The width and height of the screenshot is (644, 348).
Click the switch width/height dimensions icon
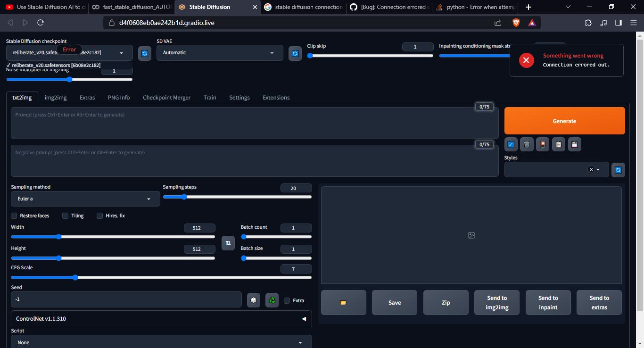(x=228, y=243)
